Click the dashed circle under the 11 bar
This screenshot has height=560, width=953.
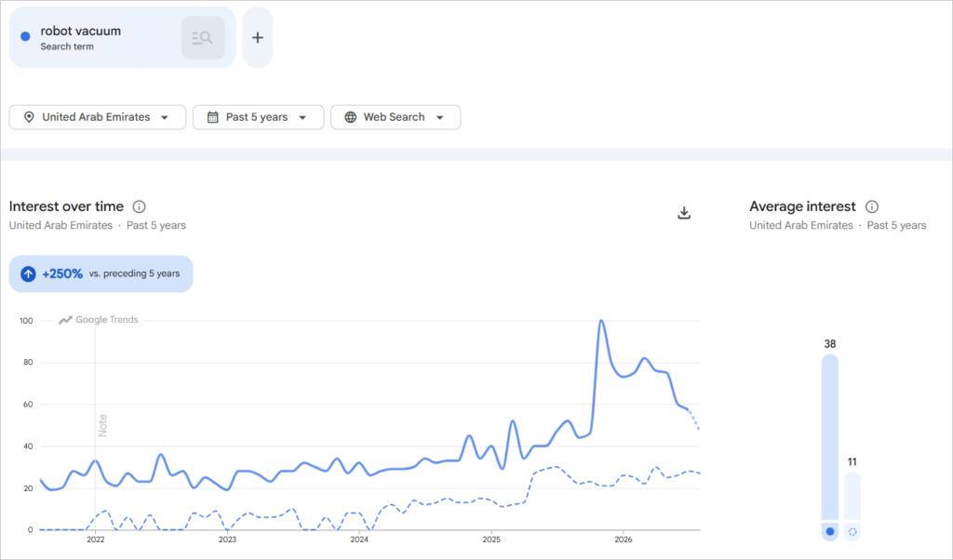pyautogui.click(x=852, y=531)
